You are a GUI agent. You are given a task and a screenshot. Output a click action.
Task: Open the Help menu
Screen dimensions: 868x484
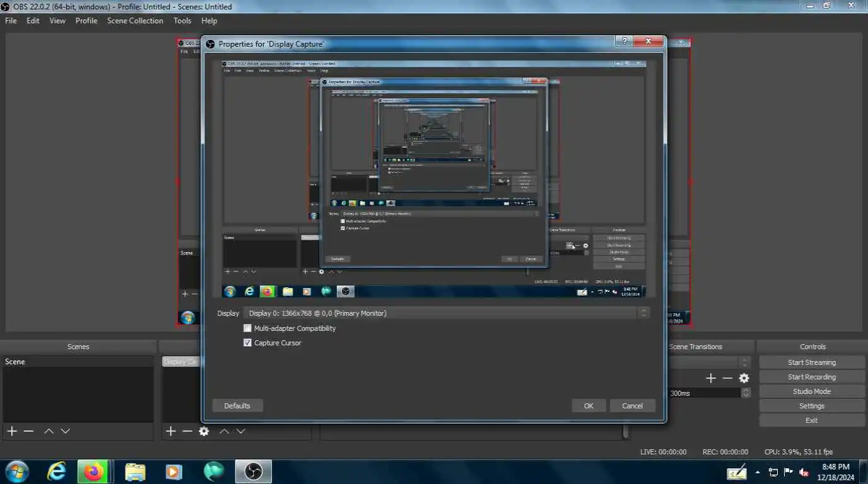[209, 21]
